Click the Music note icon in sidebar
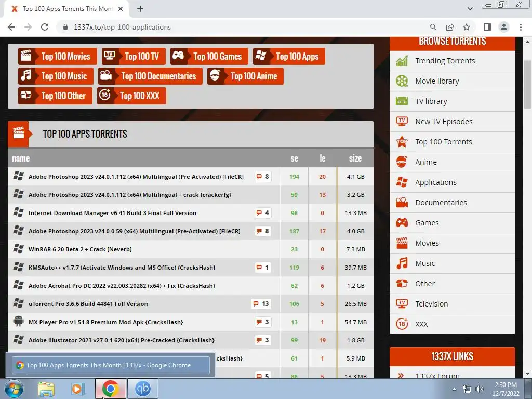532x399 pixels. coord(402,263)
